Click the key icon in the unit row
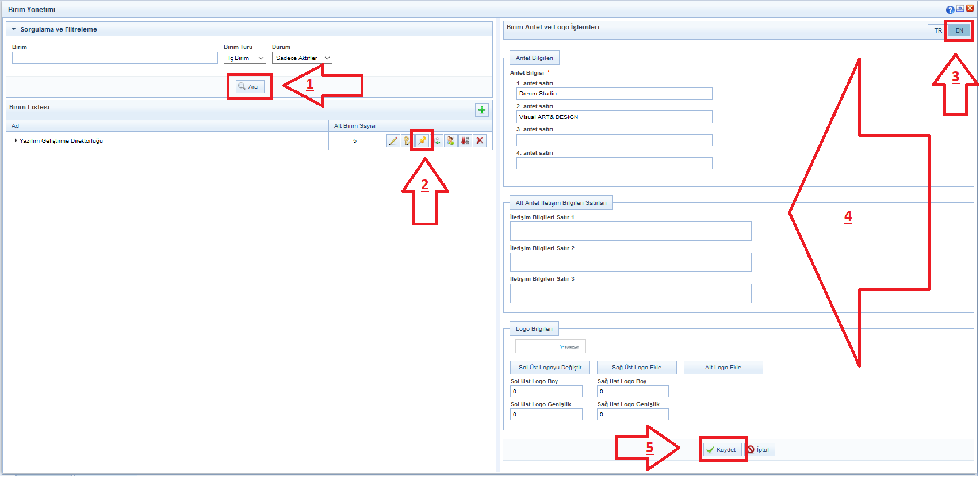 click(407, 141)
